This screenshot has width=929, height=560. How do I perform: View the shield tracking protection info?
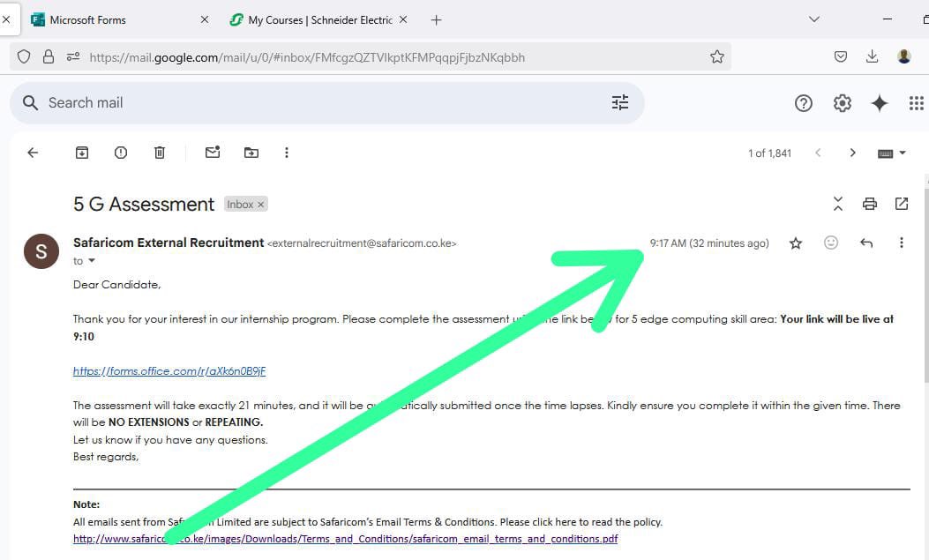point(24,56)
